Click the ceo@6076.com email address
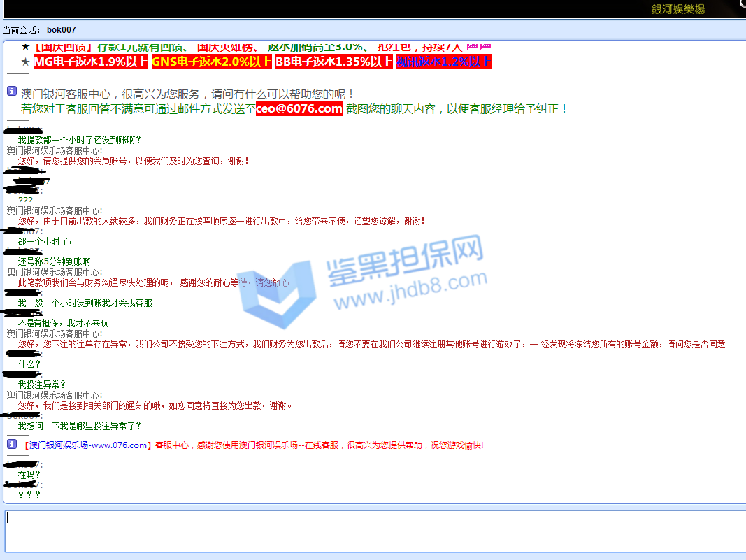The height and width of the screenshot is (560, 746). point(299,108)
